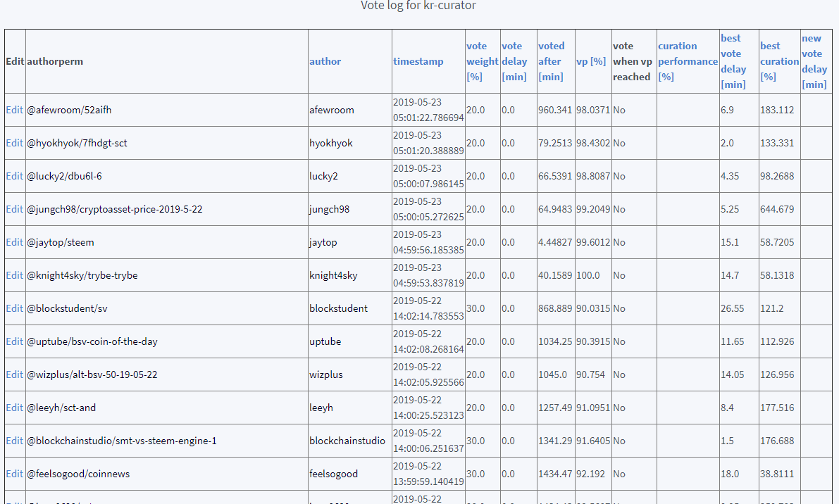Select authorperm text @wizplus/alt-bsv-50-19-05-22
Image resolution: width=839 pixels, height=504 pixels.
pyautogui.click(x=92, y=375)
